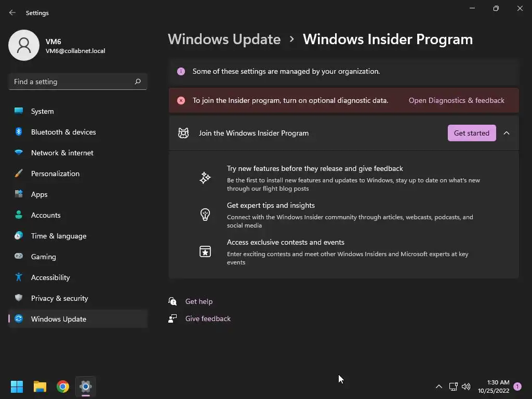Open Privacy & security shield icon
The height and width of the screenshot is (399, 532).
(x=19, y=298)
